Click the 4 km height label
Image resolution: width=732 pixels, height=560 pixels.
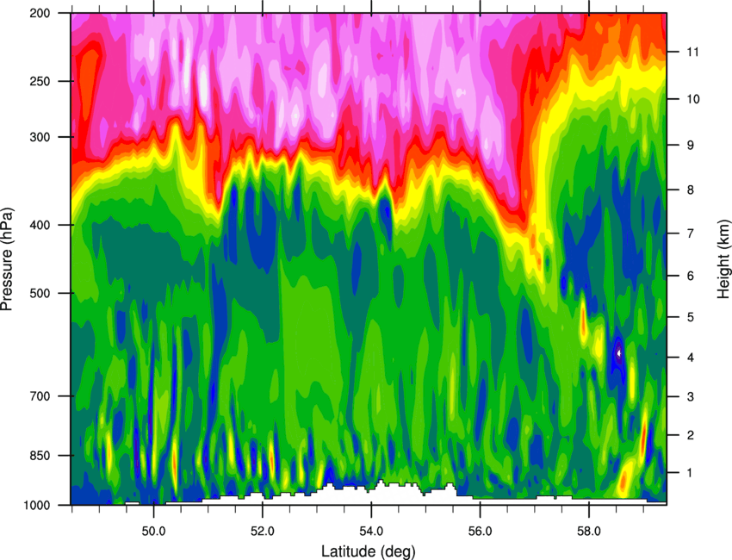[691, 358]
